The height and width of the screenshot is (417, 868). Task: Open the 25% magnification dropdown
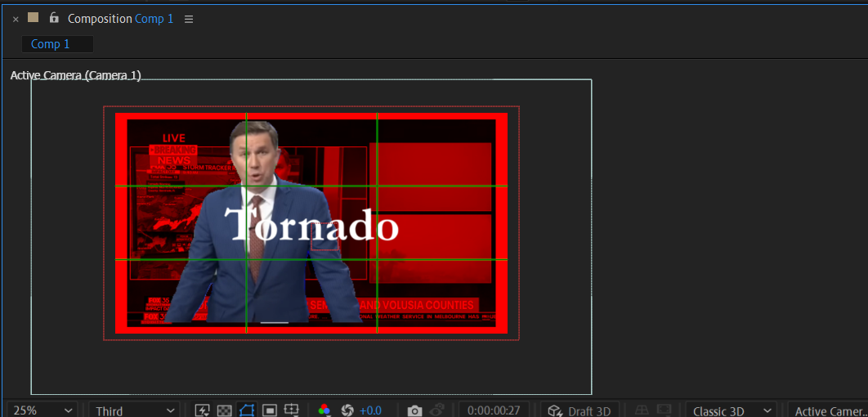43,410
